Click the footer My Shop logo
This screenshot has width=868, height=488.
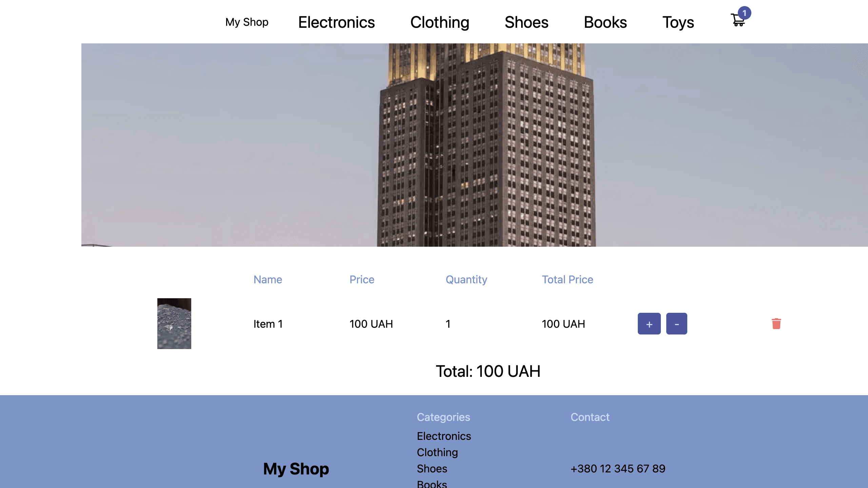(x=296, y=469)
